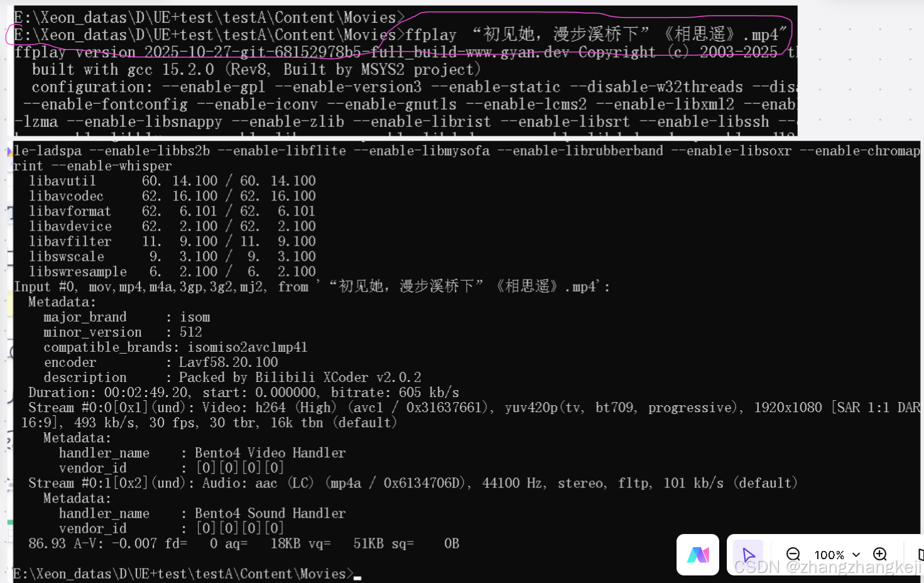This screenshot has height=583, width=924.
Task: Click the libavfilter version row
Action: click(173, 241)
